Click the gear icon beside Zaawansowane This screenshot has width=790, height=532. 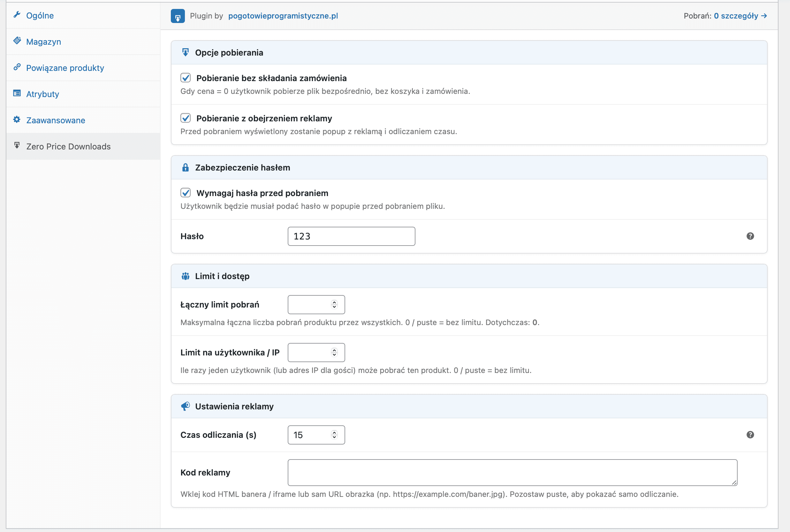pyautogui.click(x=17, y=119)
